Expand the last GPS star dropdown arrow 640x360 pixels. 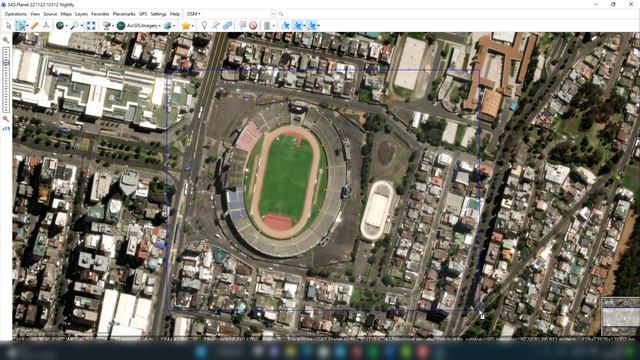[318, 26]
